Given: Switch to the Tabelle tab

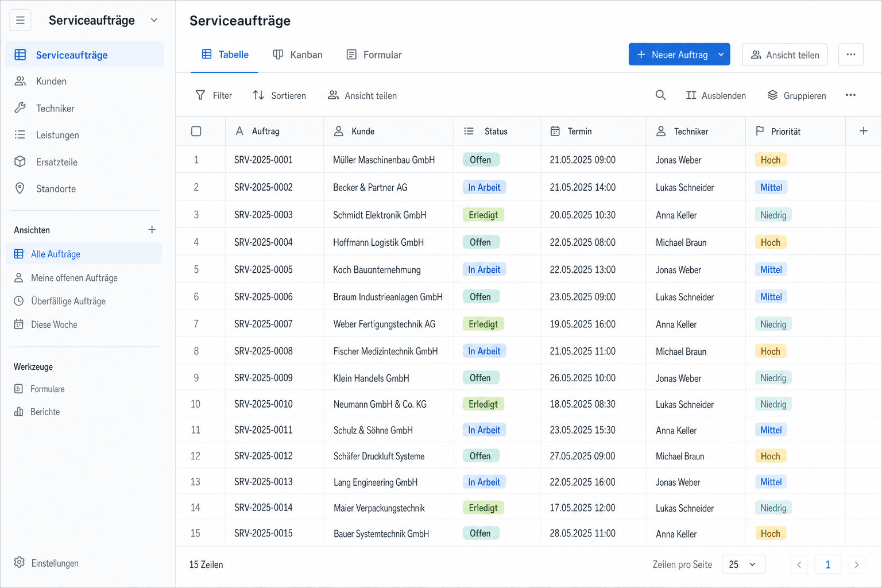Looking at the screenshot, I should pos(225,55).
